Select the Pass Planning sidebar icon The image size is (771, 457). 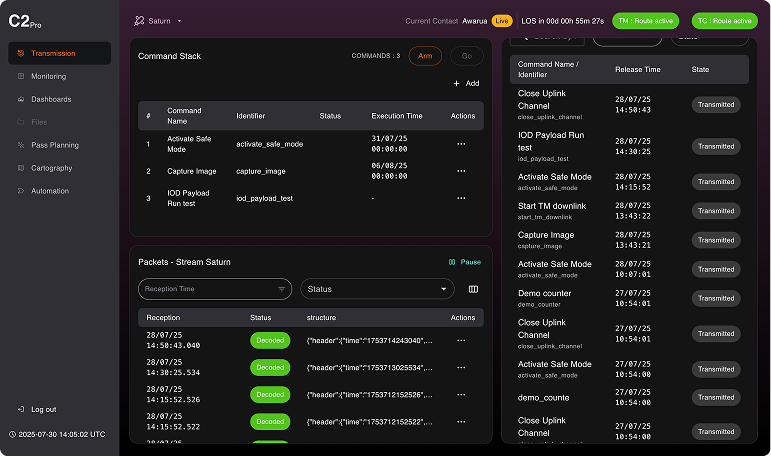click(21, 145)
